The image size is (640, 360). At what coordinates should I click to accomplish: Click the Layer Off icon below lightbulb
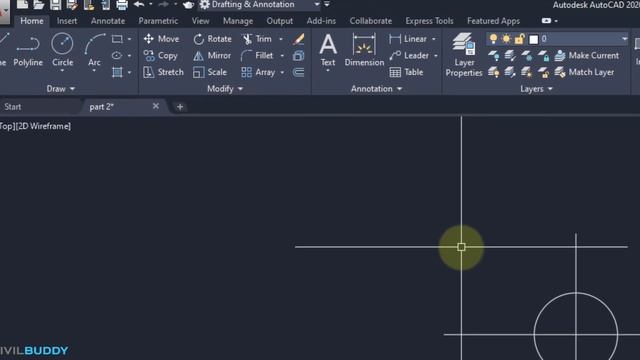(493, 56)
